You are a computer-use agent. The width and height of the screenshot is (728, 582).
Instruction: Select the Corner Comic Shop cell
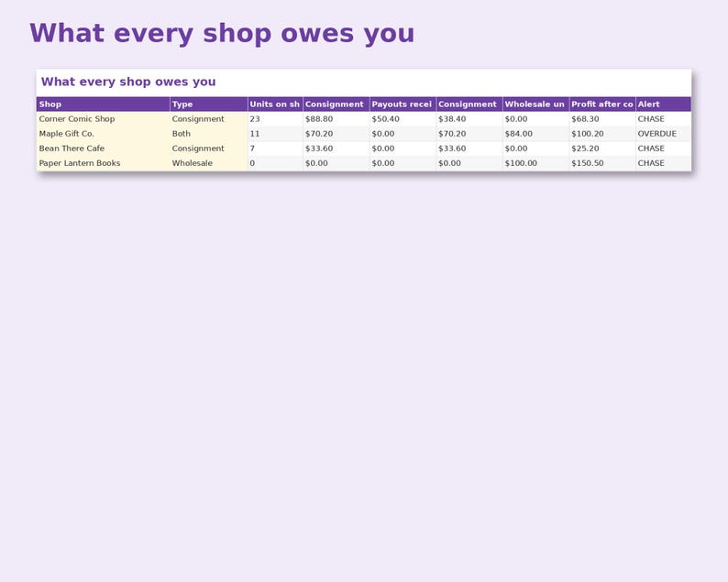(103, 119)
